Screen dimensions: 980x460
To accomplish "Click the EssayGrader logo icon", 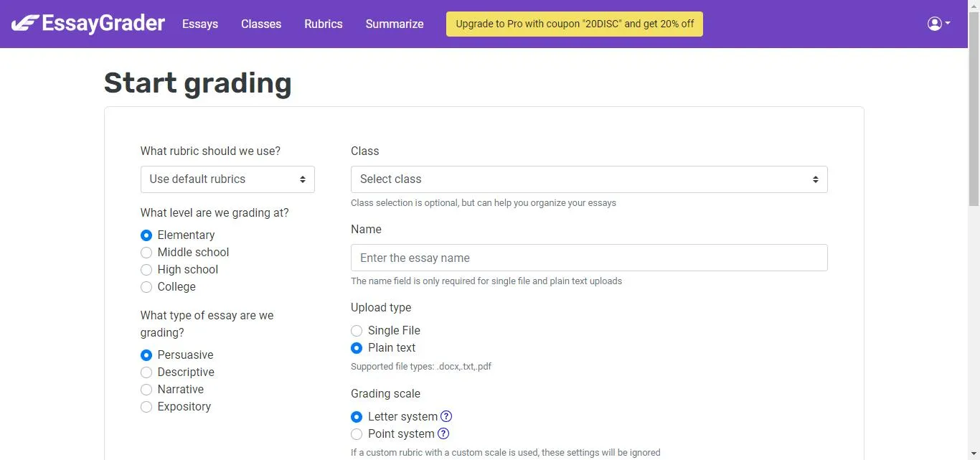I will click(x=25, y=24).
